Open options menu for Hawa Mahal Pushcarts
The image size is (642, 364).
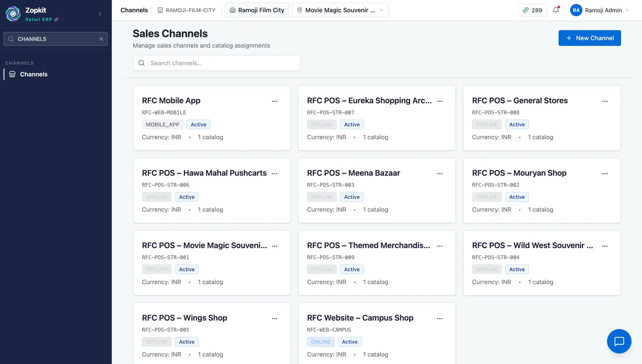[274, 174]
